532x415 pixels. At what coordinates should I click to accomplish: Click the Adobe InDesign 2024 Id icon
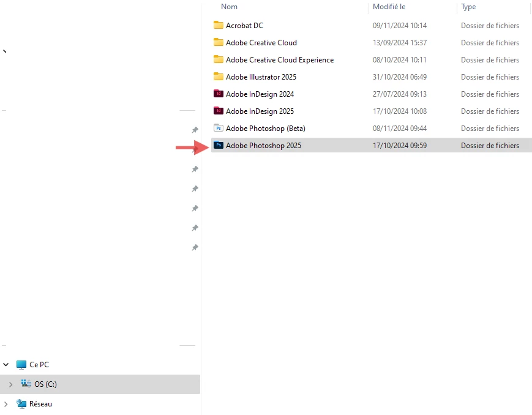218,94
